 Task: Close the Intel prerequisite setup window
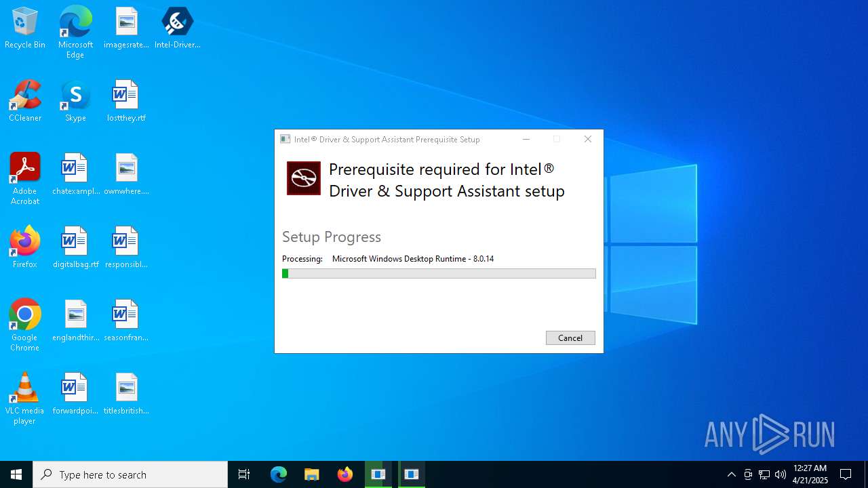pos(588,139)
